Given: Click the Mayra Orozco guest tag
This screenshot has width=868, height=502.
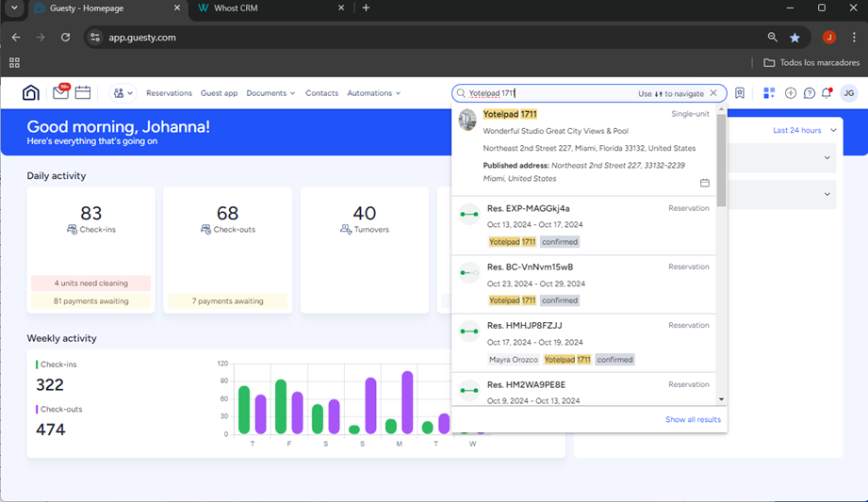Looking at the screenshot, I should click(514, 360).
